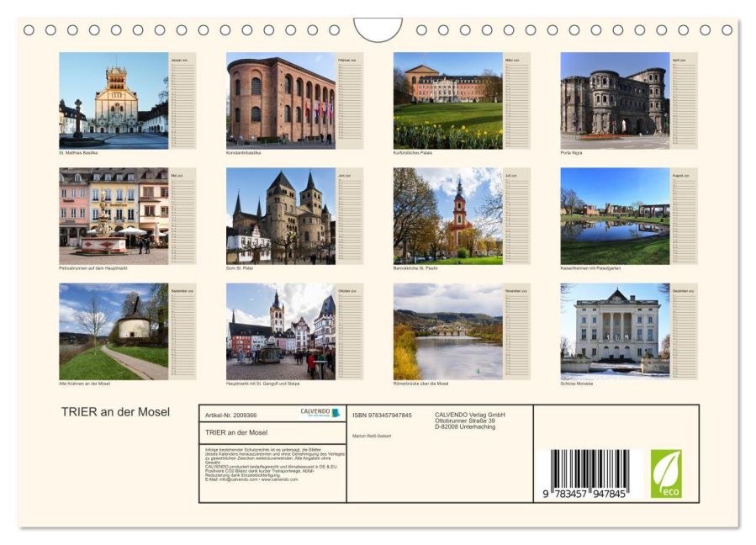Open the Kaiserthermen with pond photo

pyautogui.click(x=615, y=216)
